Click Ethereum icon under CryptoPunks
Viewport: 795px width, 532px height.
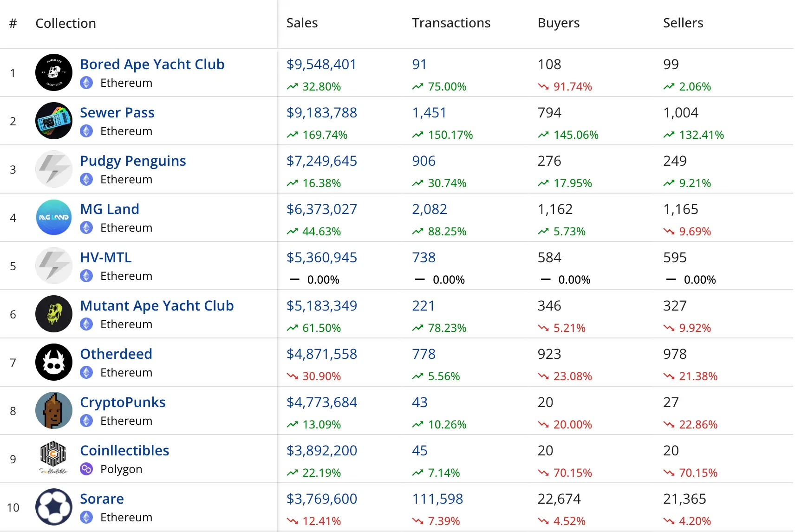click(x=86, y=421)
